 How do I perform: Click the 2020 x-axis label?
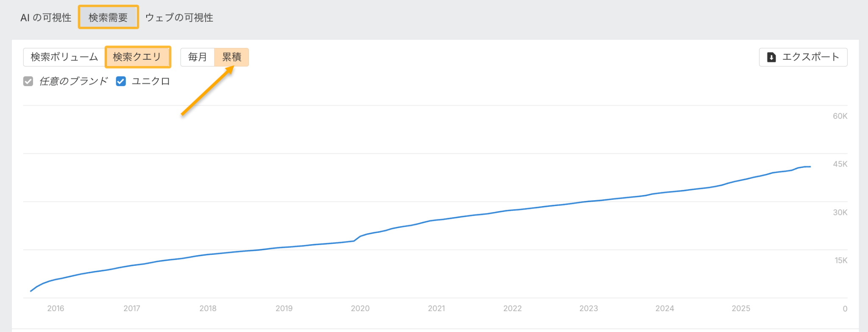tap(360, 308)
